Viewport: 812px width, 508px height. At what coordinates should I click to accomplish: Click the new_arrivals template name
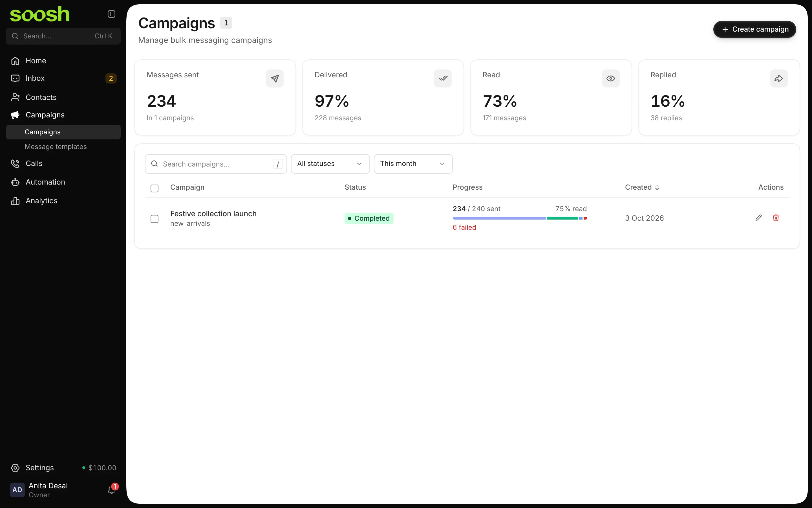190,224
